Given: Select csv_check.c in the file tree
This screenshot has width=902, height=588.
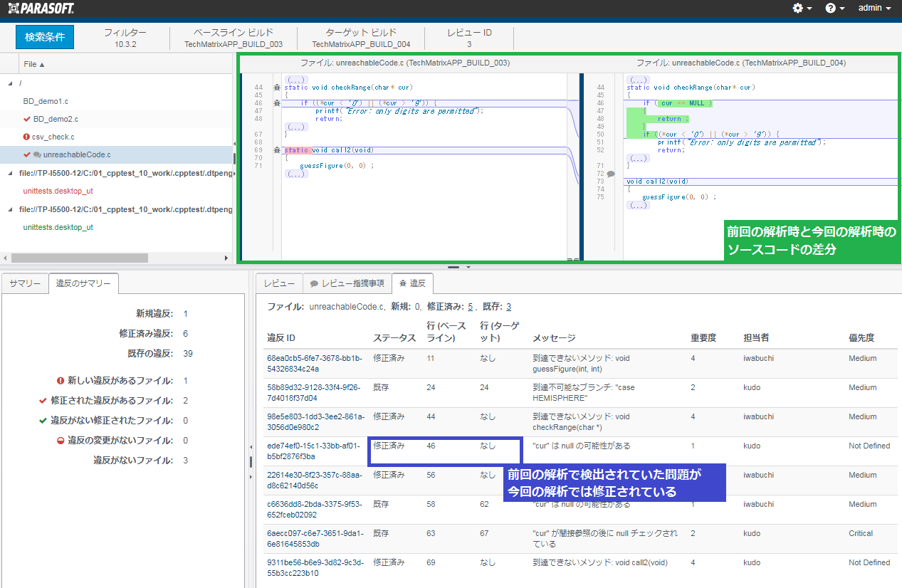Looking at the screenshot, I should pos(53,137).
